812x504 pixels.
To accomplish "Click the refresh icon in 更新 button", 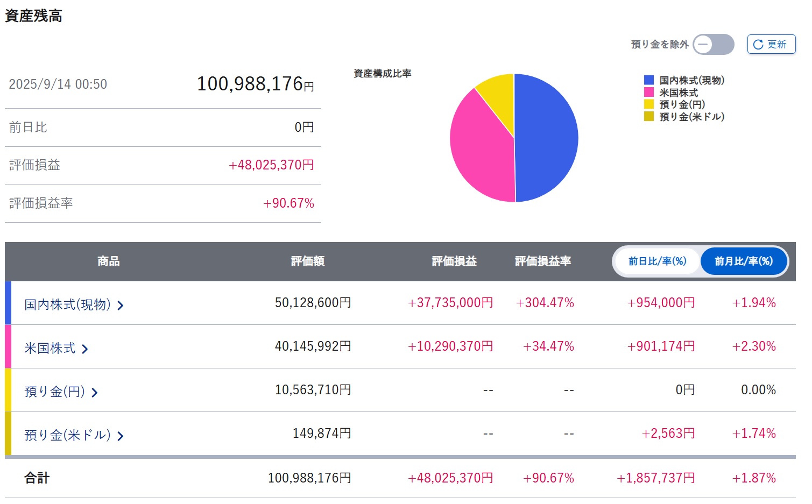I will (758, 45).
